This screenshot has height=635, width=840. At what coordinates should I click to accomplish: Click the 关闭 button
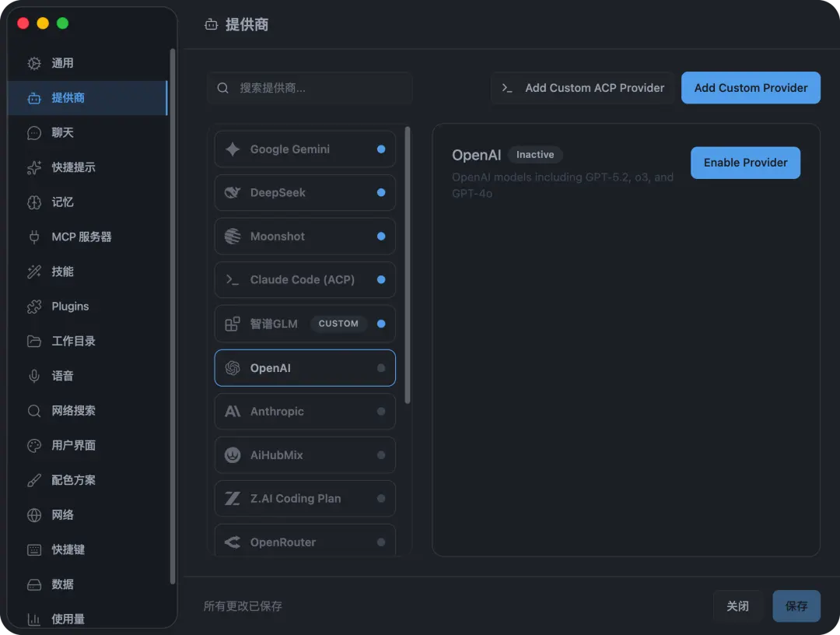tap(737, 606)
